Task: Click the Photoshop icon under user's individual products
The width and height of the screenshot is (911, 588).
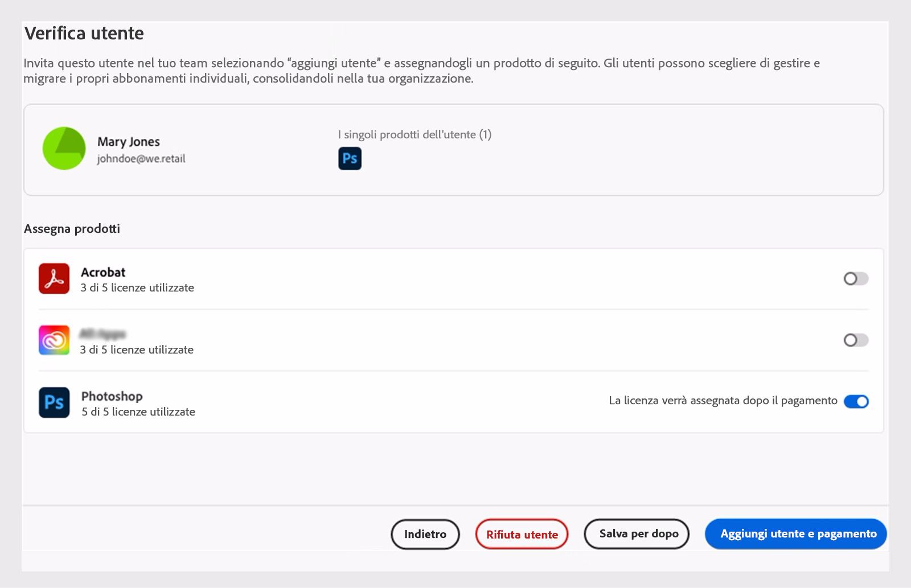Action: [x=350, y=158]
